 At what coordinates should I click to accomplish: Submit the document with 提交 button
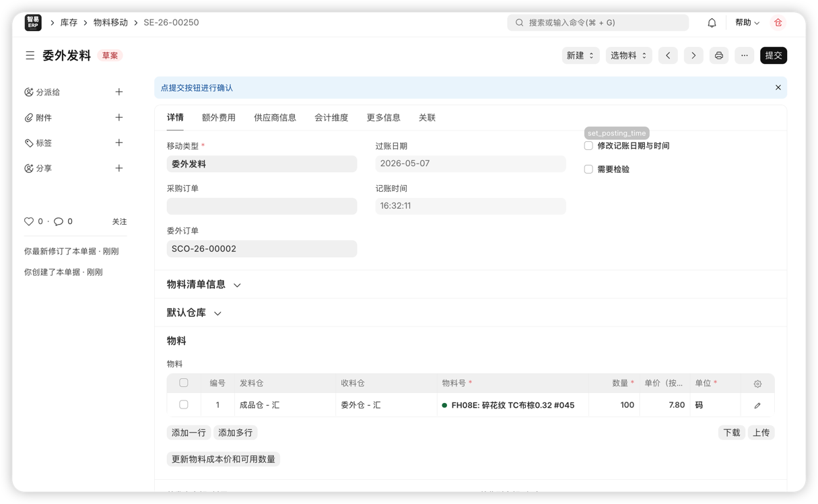pos(774,55)
